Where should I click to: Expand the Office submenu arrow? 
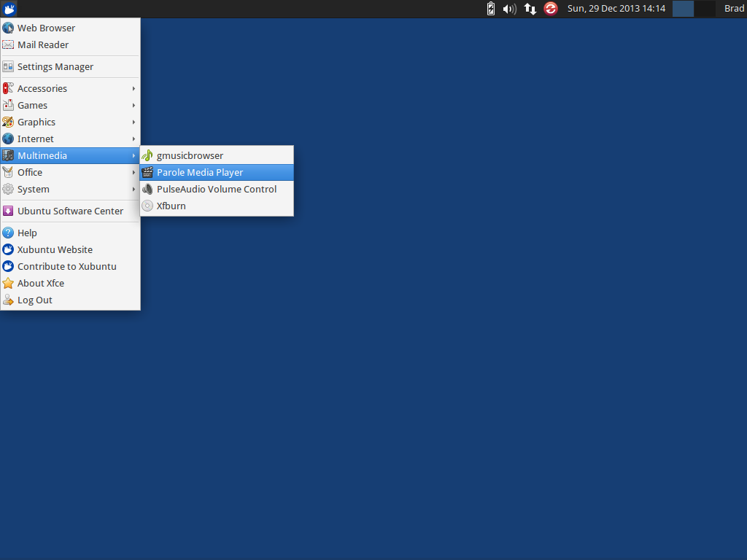(x=134, y=172)
